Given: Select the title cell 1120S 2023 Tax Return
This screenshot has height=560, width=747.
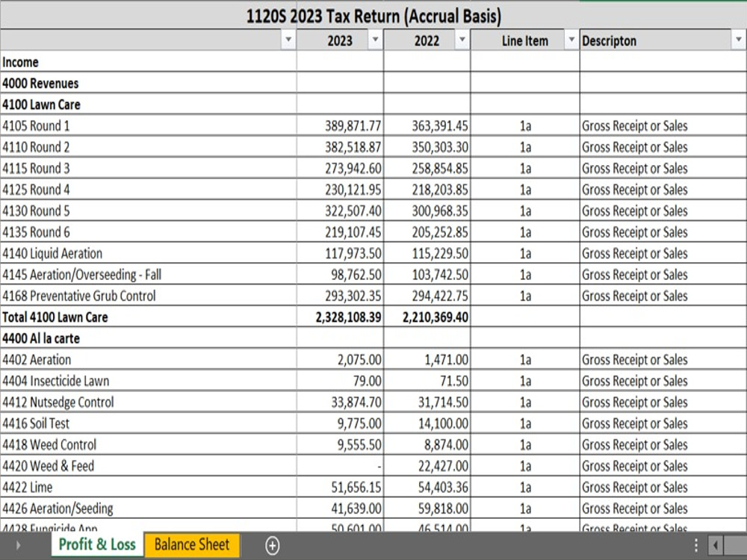Looking at the screenshot, I should coord(373,16).
